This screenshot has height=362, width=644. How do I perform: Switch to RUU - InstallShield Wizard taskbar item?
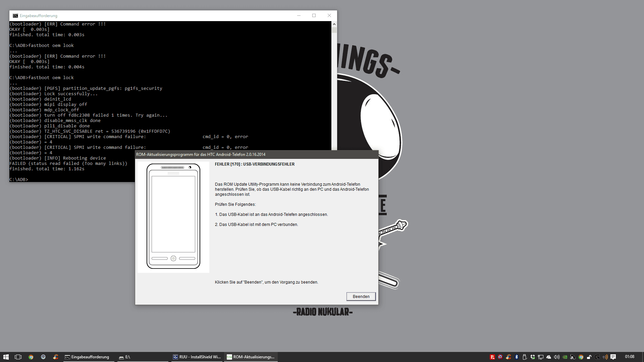[x=197, y=357]
